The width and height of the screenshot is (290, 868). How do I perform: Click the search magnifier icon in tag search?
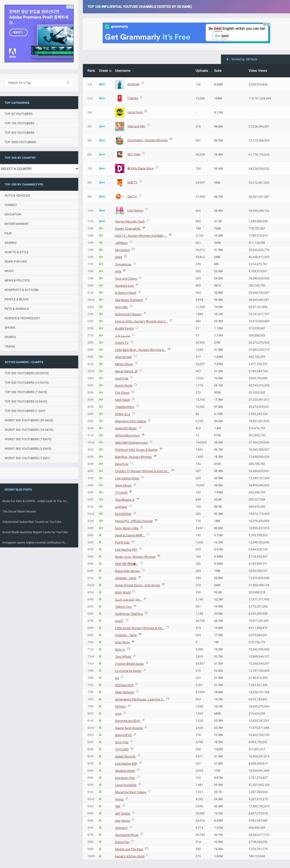click(x=68, y=83)
